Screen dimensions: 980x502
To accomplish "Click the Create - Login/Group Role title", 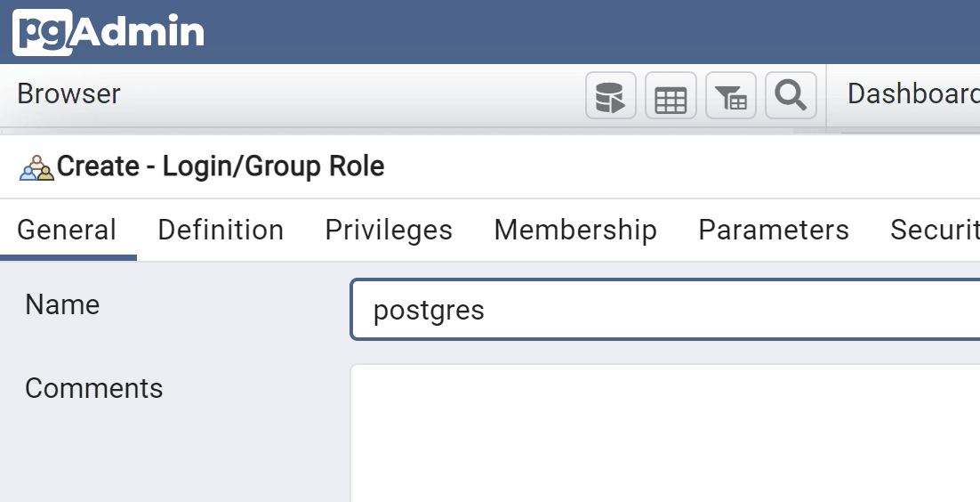I will (x=221, y=166).
